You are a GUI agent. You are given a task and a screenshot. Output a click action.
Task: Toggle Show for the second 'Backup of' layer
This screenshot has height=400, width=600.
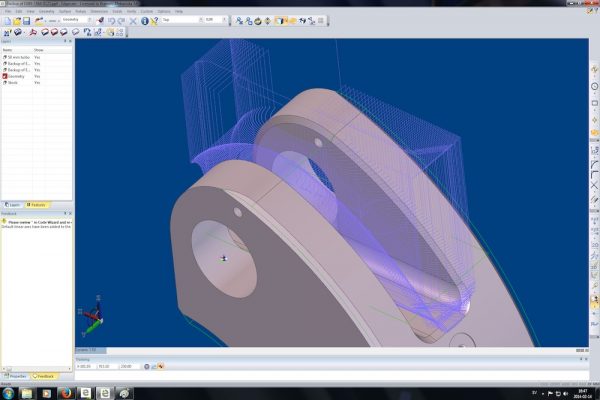tap(37, 70)
